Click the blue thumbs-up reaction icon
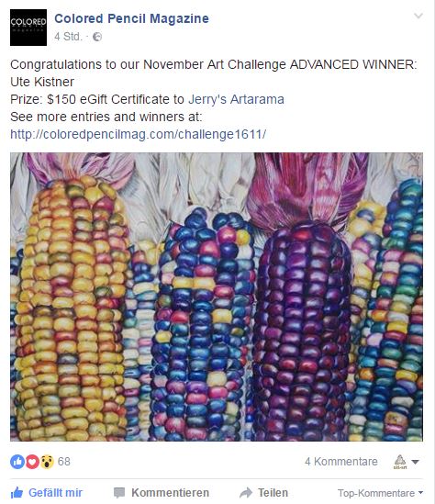 [x=17, y=462]
